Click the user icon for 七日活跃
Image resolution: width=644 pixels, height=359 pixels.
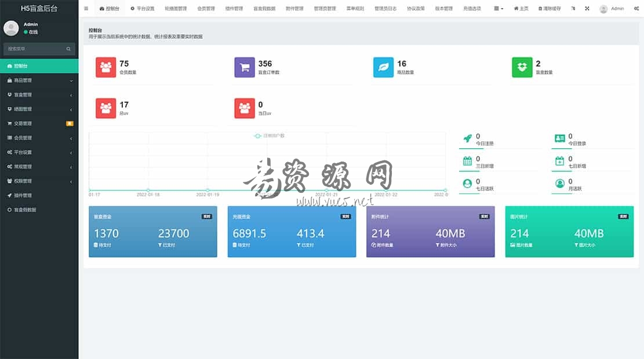click(467, 184)
